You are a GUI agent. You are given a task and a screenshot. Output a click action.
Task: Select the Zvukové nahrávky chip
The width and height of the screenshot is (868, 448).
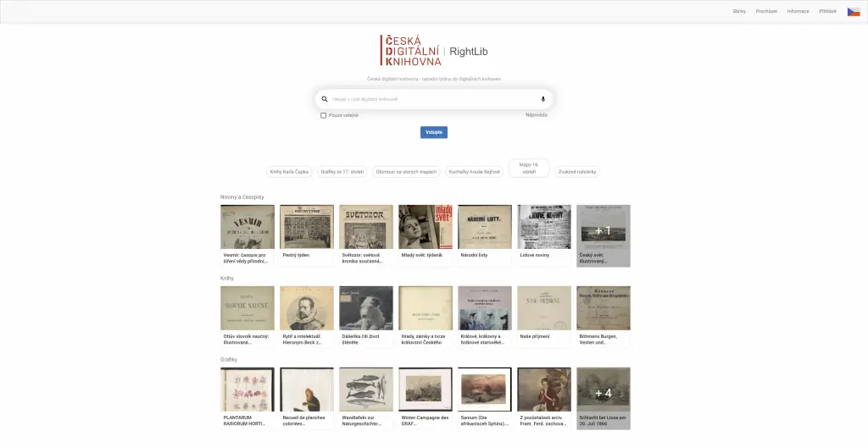tap(576, 172)
